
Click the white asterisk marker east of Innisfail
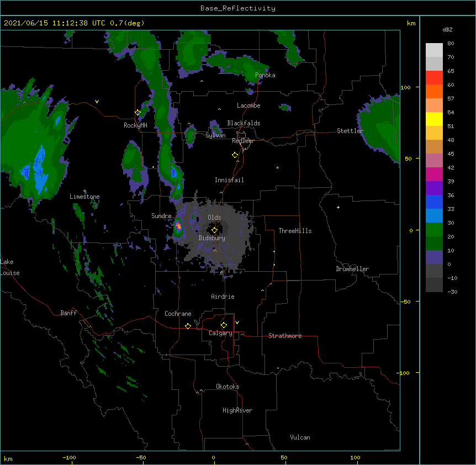pyautogui.click(x=277, y=167)
